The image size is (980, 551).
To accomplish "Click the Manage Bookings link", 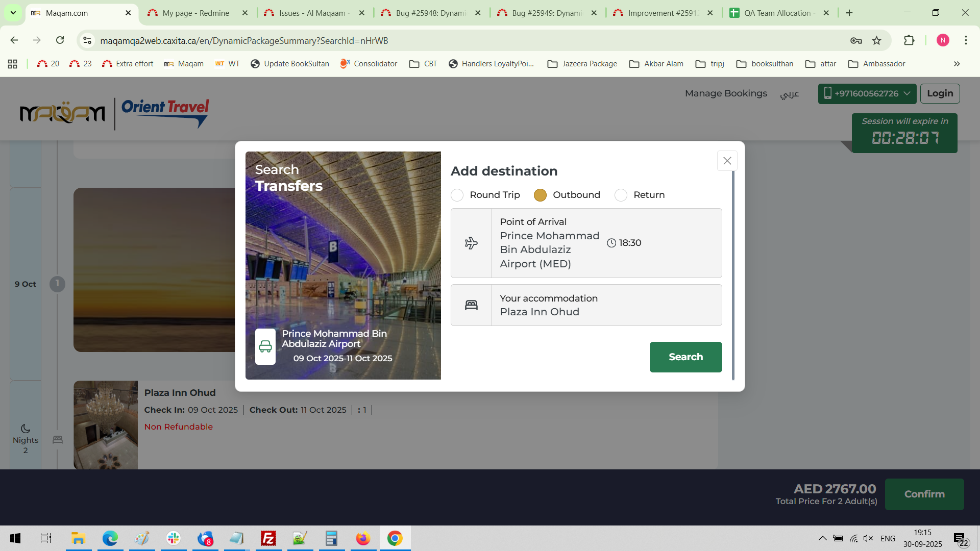I will [x=726, y=93].
